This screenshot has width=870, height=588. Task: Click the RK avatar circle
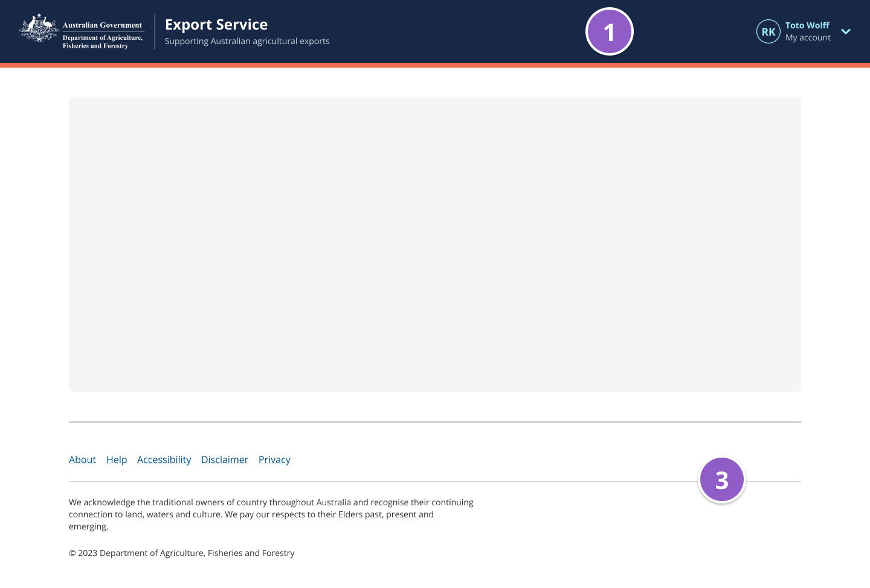click(x=768, y=31)
